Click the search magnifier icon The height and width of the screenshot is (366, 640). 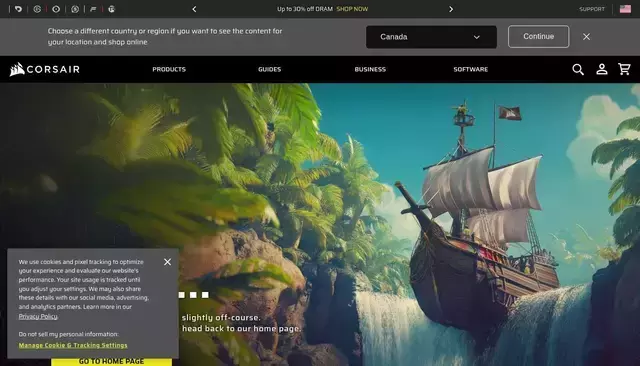click(578, 69)
